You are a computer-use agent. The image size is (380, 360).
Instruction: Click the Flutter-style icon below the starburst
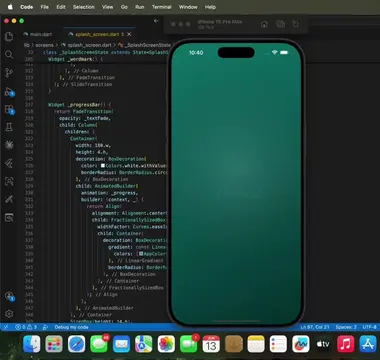click(9, 163)
